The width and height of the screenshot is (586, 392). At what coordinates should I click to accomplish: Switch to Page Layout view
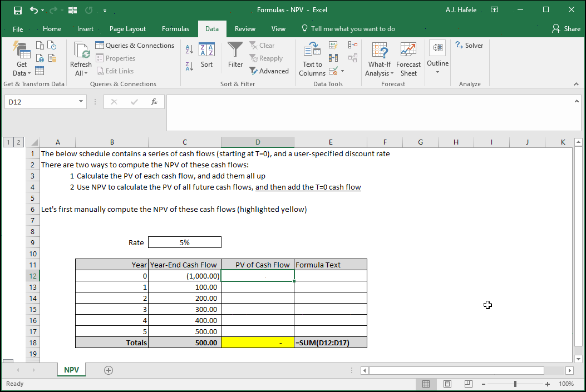[447, 384]
